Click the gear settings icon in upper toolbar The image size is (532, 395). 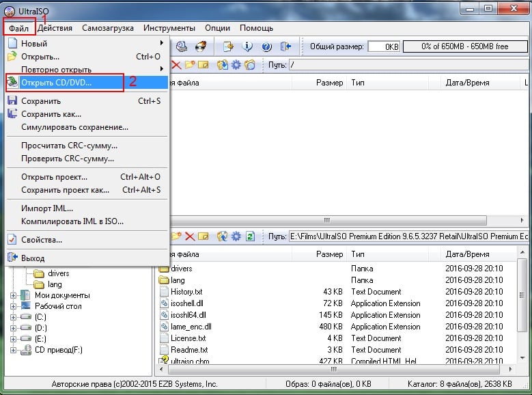click(236, 65)
